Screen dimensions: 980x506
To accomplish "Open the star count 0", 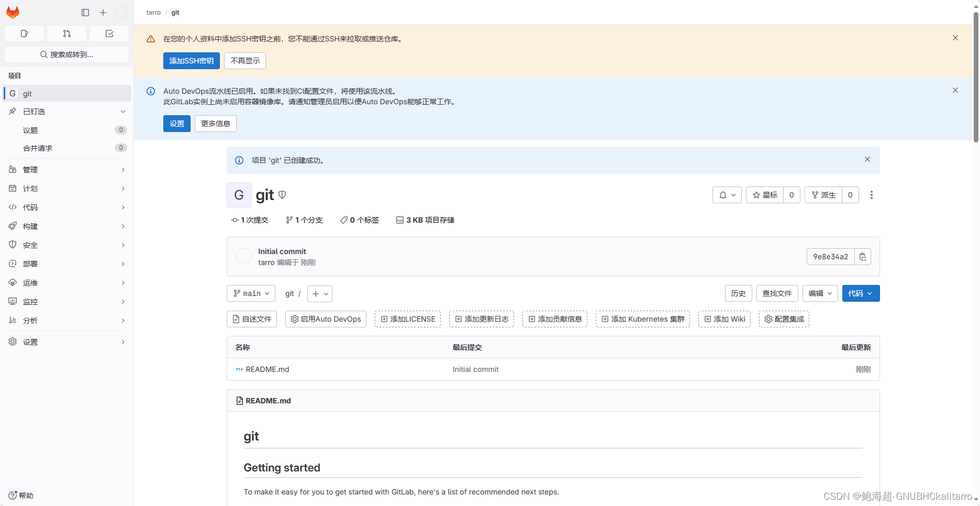I will pos(792,195).
